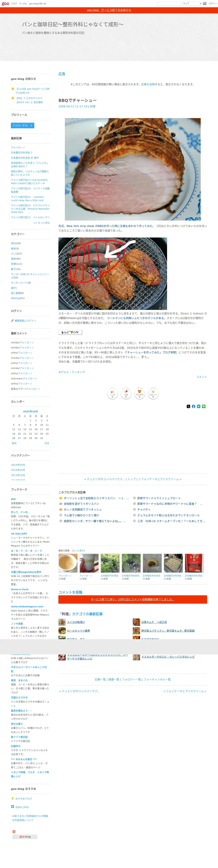Open the three-o'clock bookmark

[x=20, y=589]
